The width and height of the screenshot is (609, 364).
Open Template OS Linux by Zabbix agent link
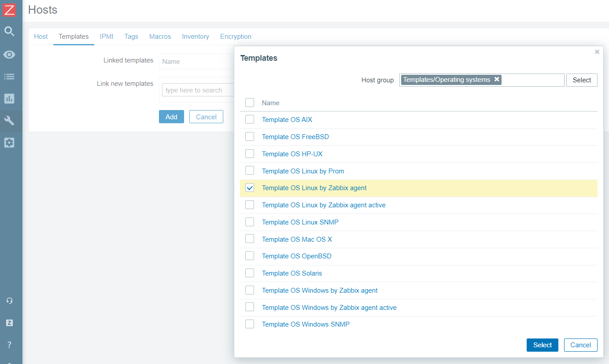pyautogui.click(x=314, y=188)
